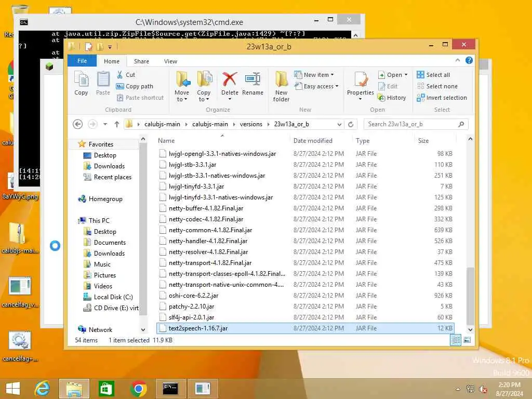This screenshot has height=399, width=532.
Task: Open the File menu tab
Action: pyautogui.click(x=82, y=61)
